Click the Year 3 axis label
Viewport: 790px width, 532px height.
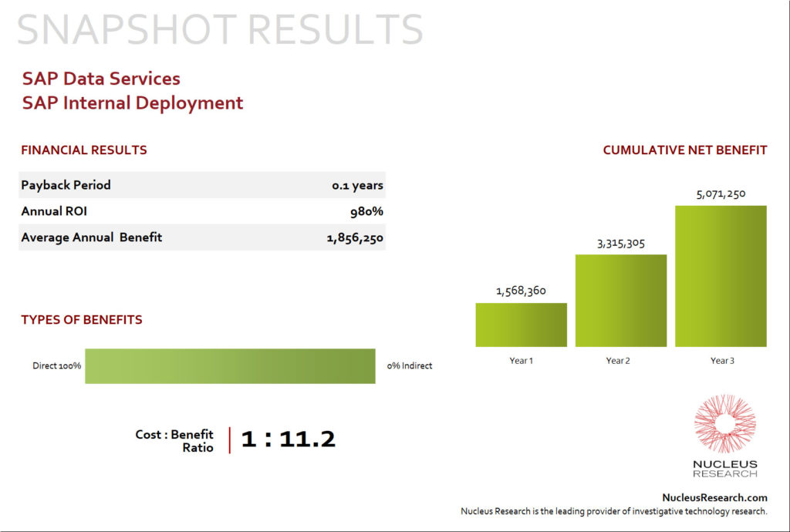pos(722,360)
